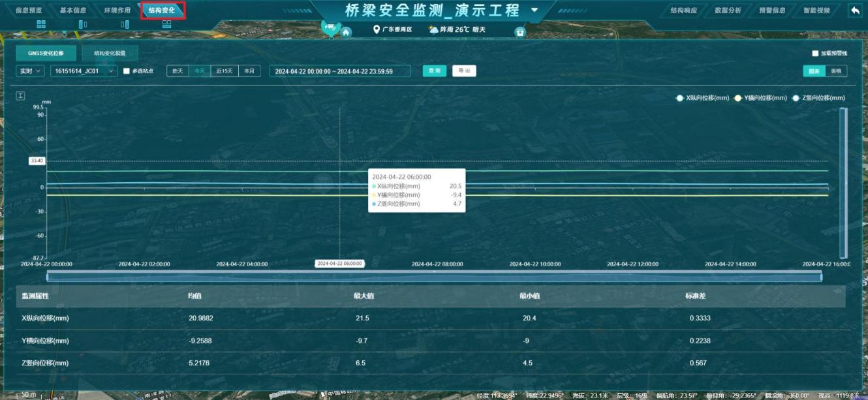Screen dimensions: 868x400
Task: Open the 结构变化裂缝 sub-tab
Action: (x=110, y=54)
